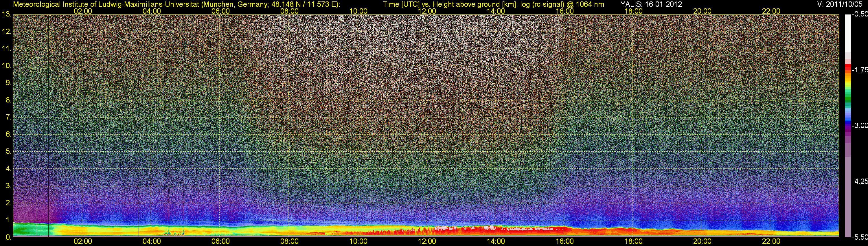Click '02:00' on the bottom time axis
This screenshot has height=246, width=868.
pyautogui.click(x=83, y=241)
